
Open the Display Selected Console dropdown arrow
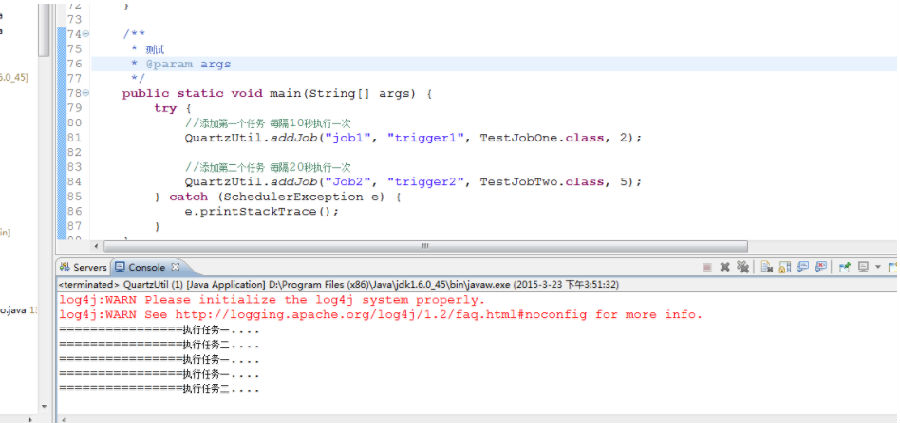878,267
